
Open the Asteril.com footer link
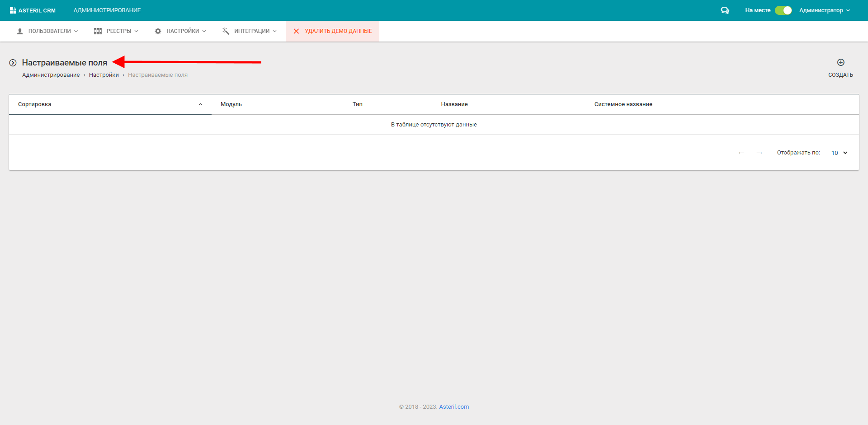coord(453,406)
